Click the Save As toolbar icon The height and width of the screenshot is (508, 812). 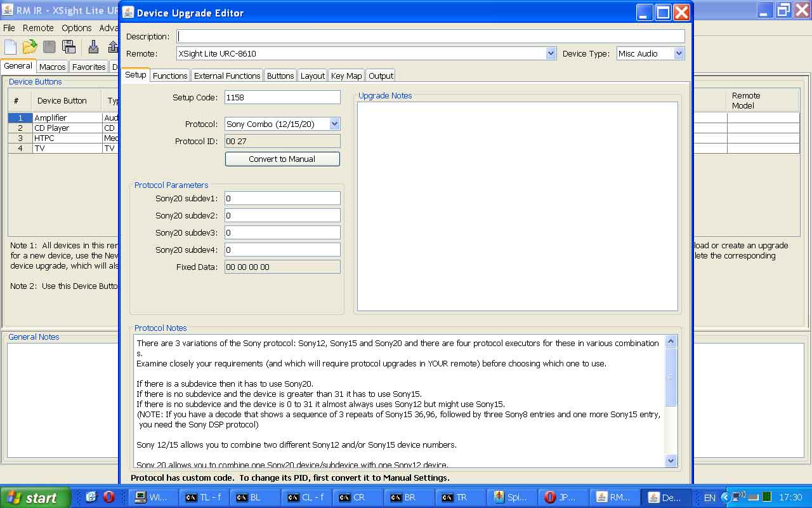[x=69, y=47]
